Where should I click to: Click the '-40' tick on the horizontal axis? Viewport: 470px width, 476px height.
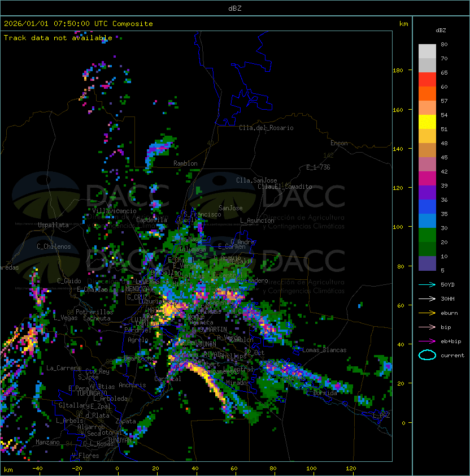[x=37, y=469]
